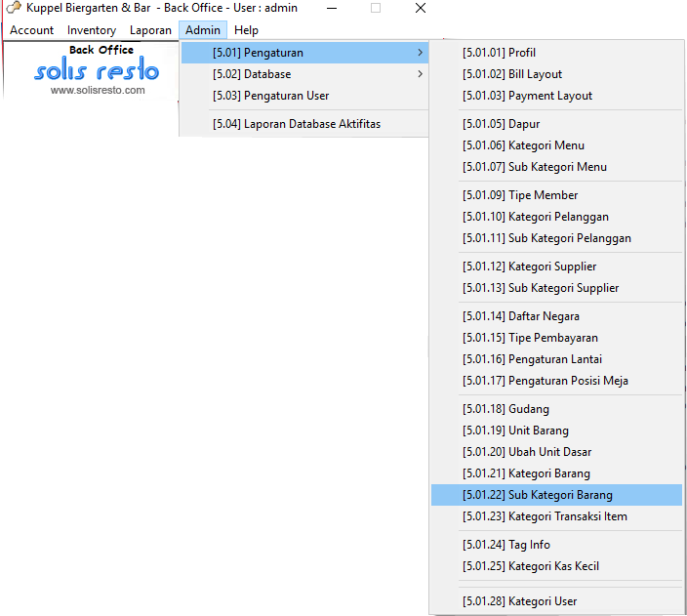
Task: Open Kategori Kas Kecil
Action: 530,566
